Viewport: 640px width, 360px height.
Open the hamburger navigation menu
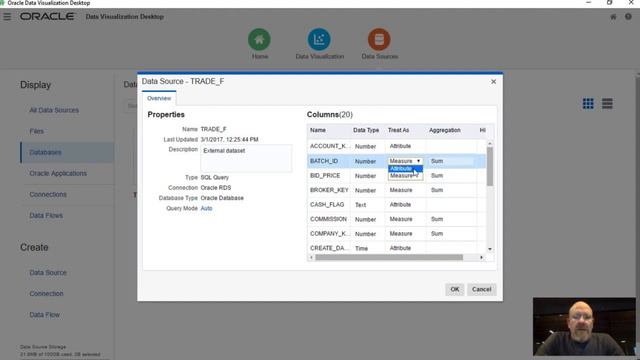(7, 17)
